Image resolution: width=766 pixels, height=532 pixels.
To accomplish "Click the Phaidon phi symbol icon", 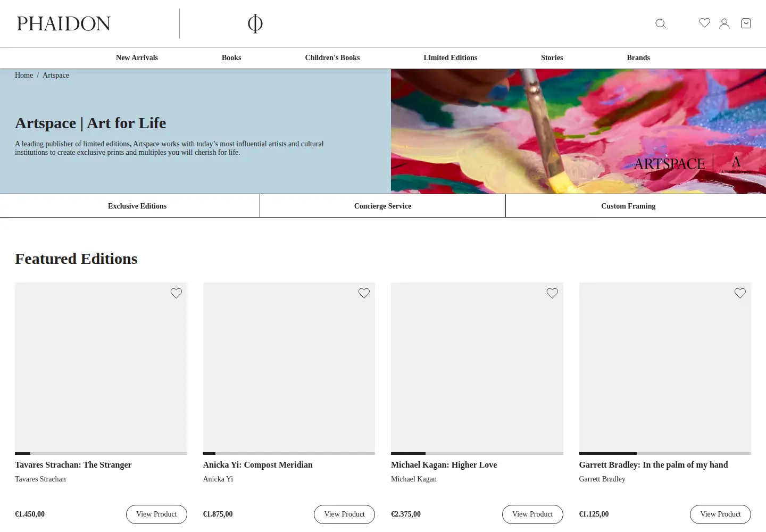I will 255,23.
